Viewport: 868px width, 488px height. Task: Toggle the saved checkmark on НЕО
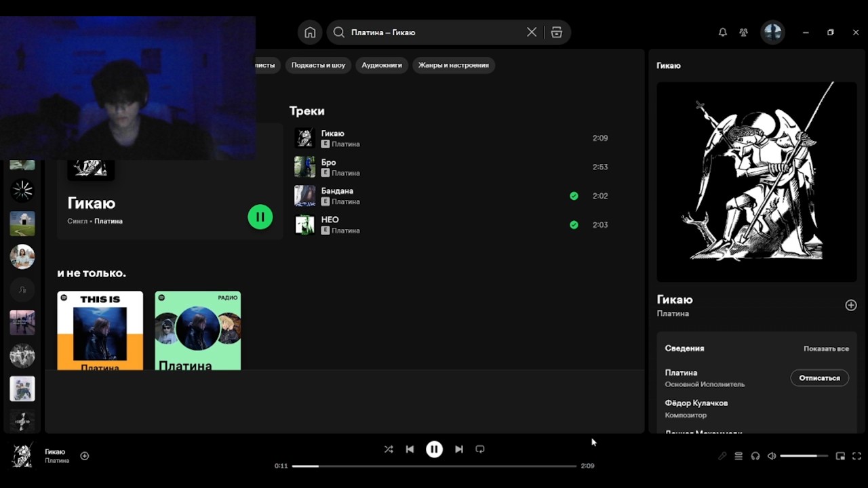(x=574, y=225)
